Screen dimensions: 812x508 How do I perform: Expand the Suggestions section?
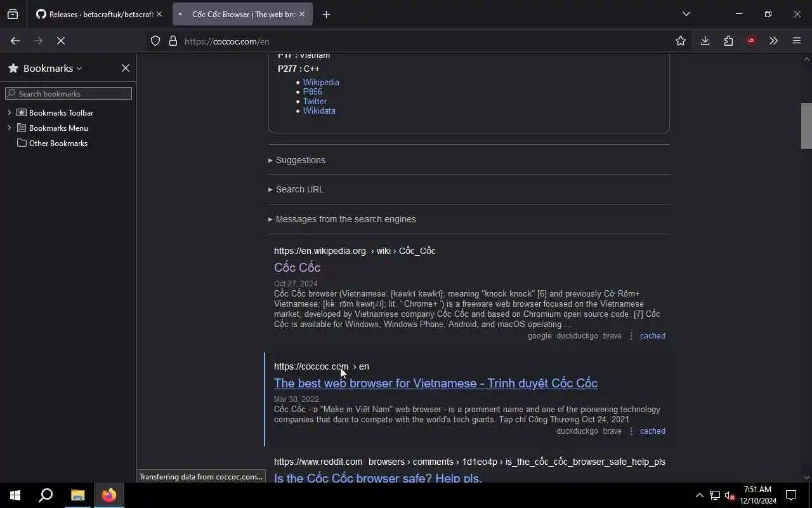297,160
